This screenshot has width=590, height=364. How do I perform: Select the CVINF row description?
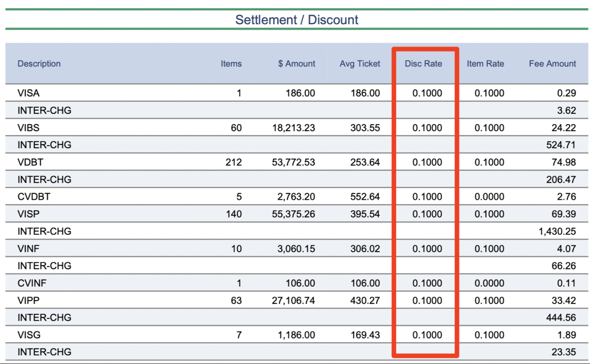(32, 283)
